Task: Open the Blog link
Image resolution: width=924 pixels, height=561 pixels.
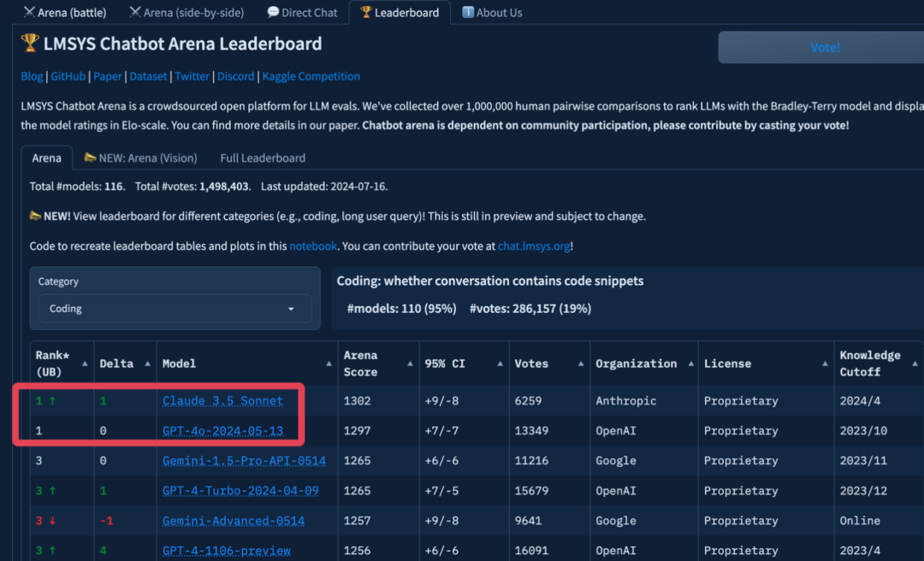Action: (32, 76)
